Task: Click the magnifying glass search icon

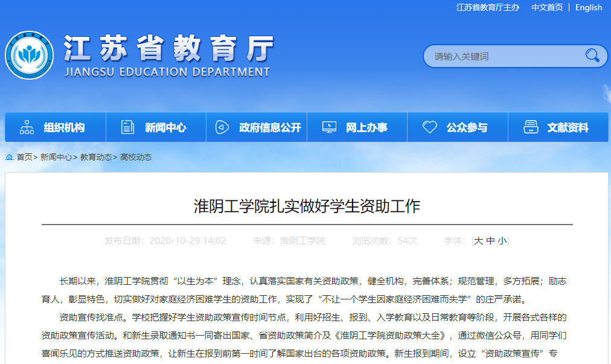Action: point(592,56)
